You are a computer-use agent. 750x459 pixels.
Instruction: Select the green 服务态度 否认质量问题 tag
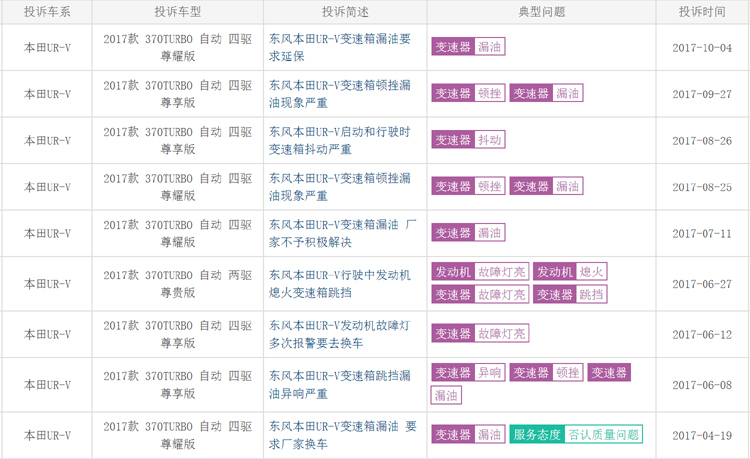click(576, 434)
